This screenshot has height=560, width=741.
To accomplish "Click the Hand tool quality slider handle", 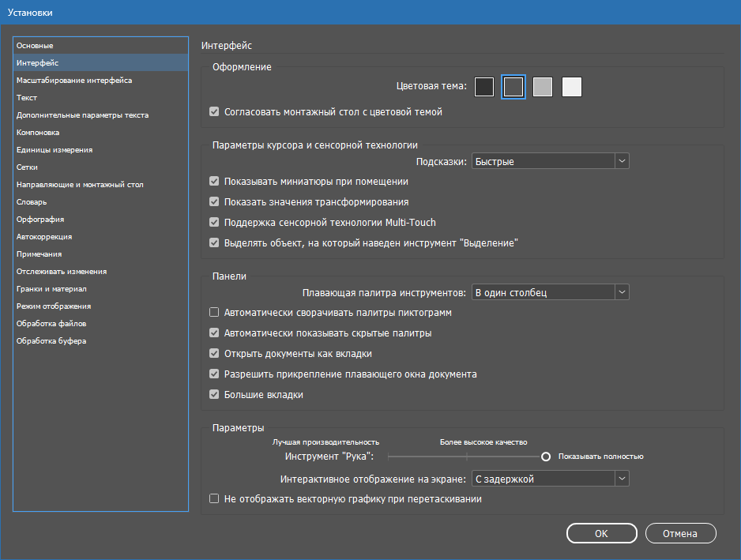I will (x=546, y=457).
